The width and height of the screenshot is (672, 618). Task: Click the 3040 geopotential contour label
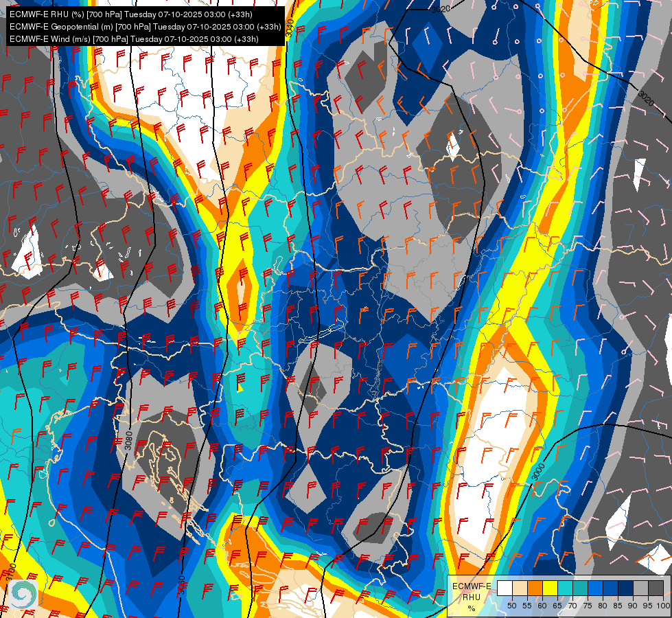coord(290,28)
